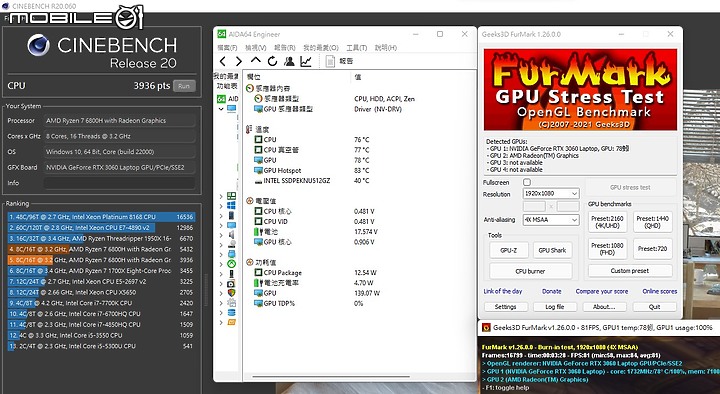Expand the motherboard node chevron

coord(221,196)
